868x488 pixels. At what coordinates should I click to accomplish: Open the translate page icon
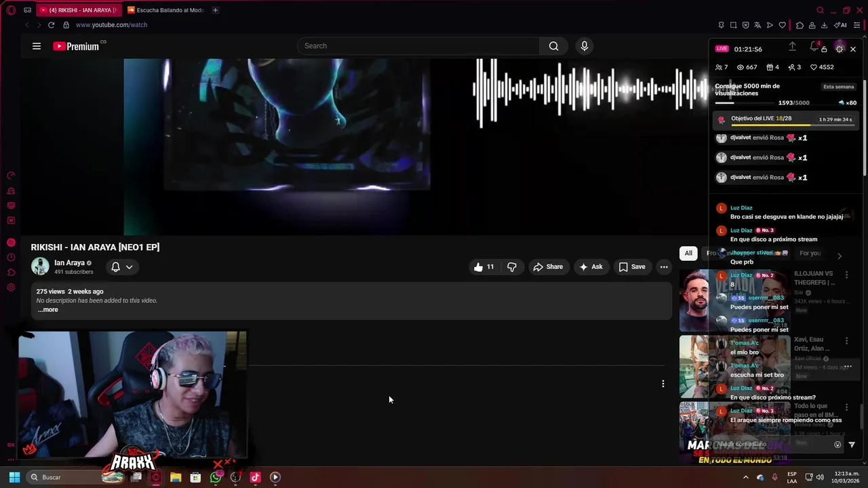[x=757, y=25]
